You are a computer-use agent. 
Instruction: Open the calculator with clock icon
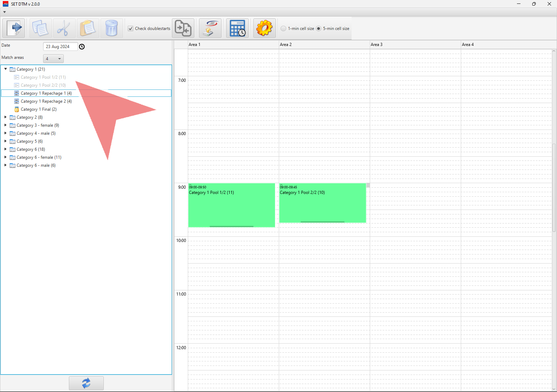coord(237,28)
